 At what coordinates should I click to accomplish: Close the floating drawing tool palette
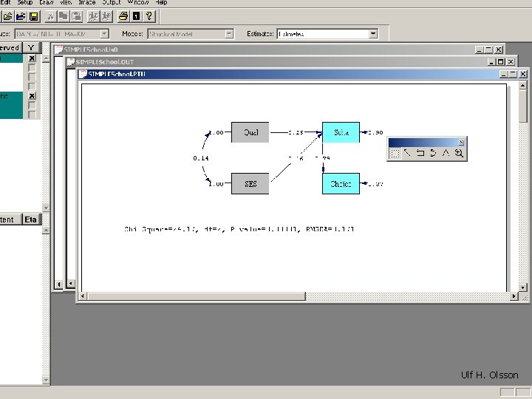pyautogui.click(x=461, y=142)
